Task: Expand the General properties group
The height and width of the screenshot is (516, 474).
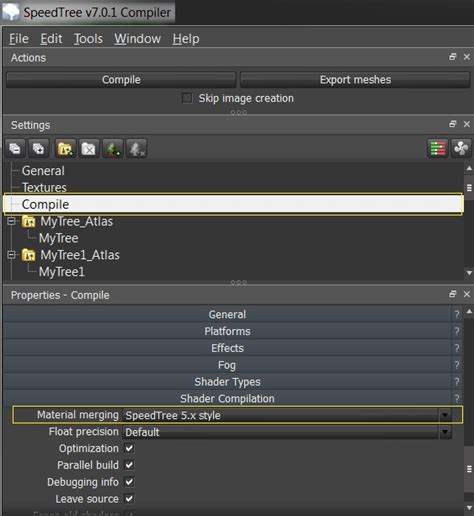Action: click(227, 314)
